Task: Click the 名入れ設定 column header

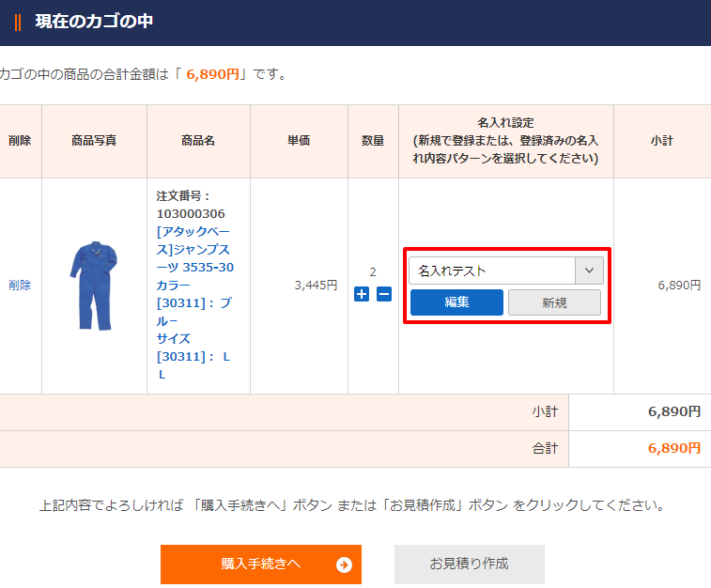Action: (x=505, y=141)
